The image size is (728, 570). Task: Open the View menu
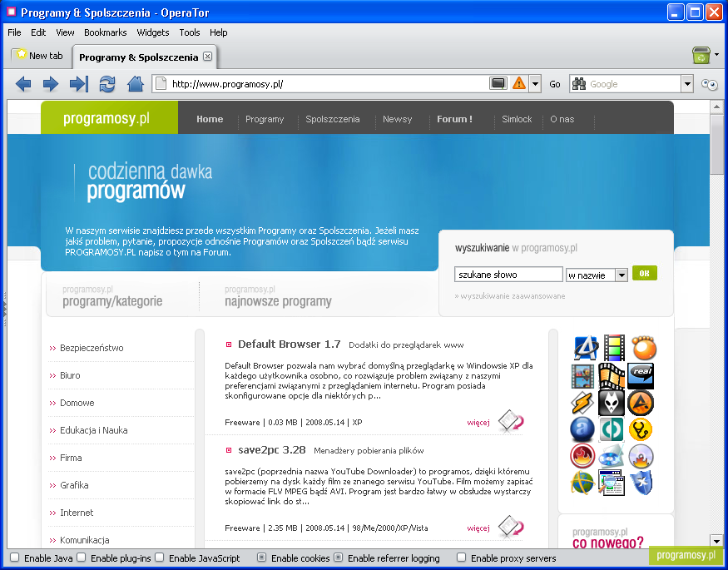[x=65, y=32]
